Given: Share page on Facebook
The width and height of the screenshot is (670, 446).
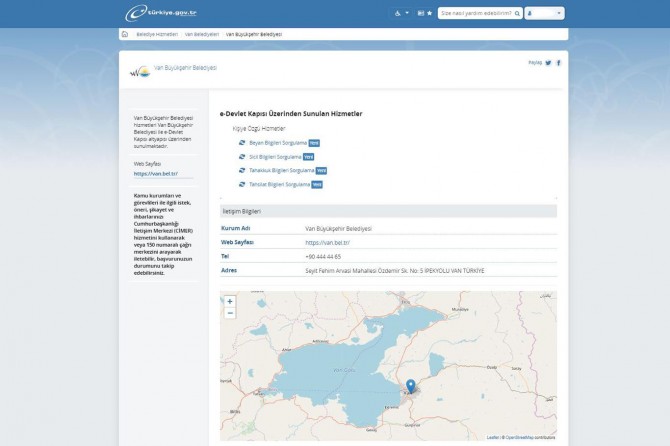Looking at the screenshot, I should click(x=558, y=63).
